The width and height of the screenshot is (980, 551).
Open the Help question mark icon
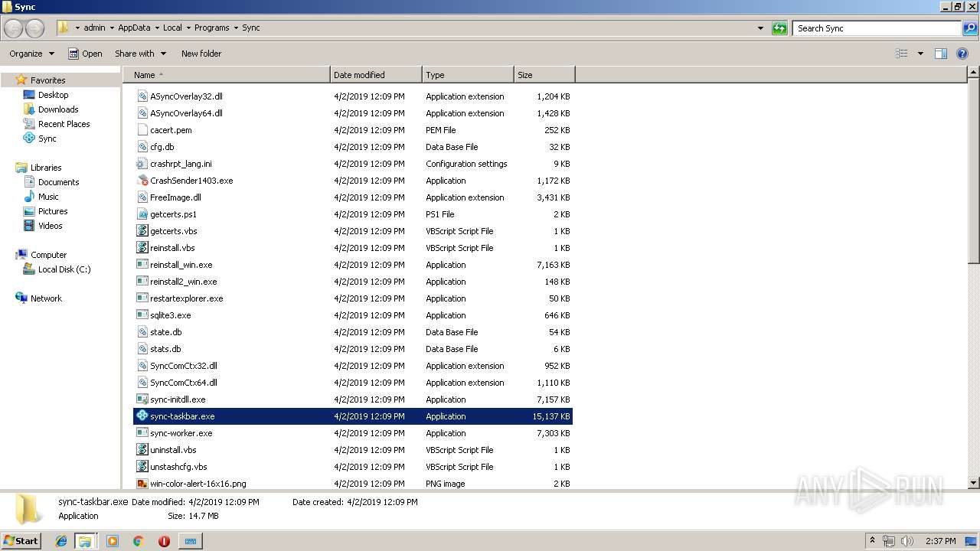coord(962,54)
